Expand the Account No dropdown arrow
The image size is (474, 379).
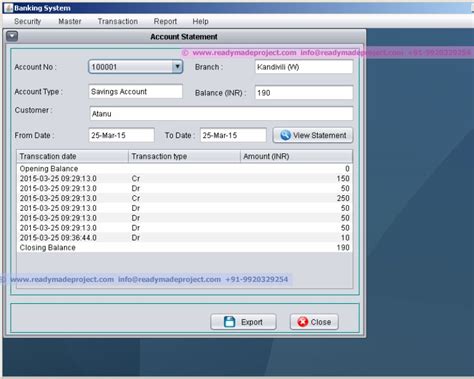[x=177, y=67]
